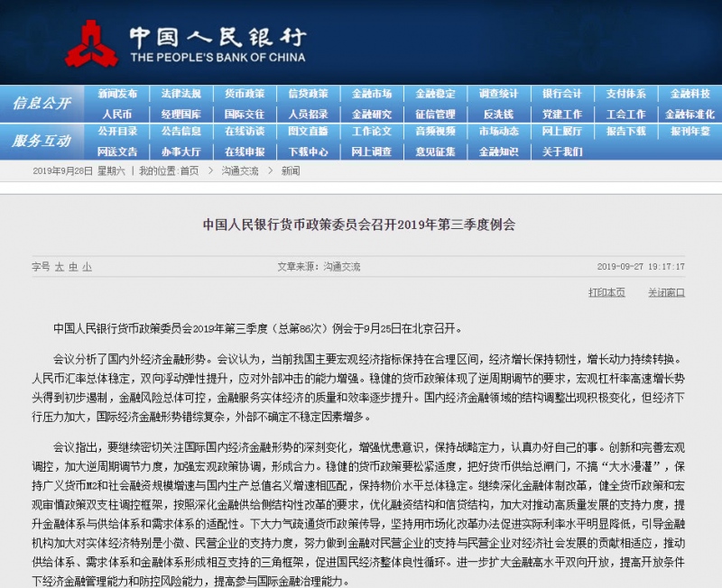Set font size to large 大
Image resolution: width=722 pixels, height=588 pixels.
(x=60, y=267)
